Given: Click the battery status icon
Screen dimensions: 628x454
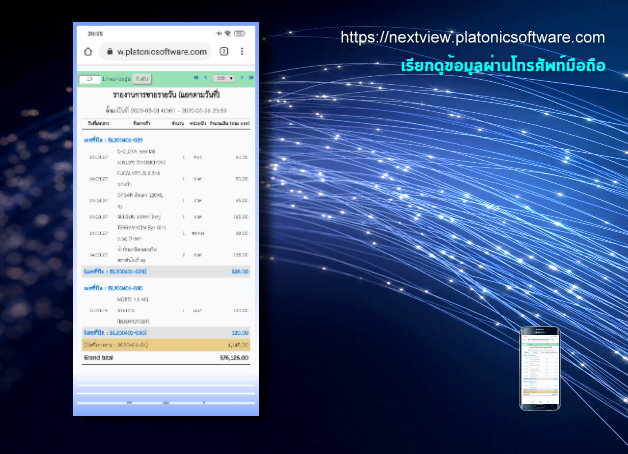Looking at the screenshot, I should click(239, 34).
